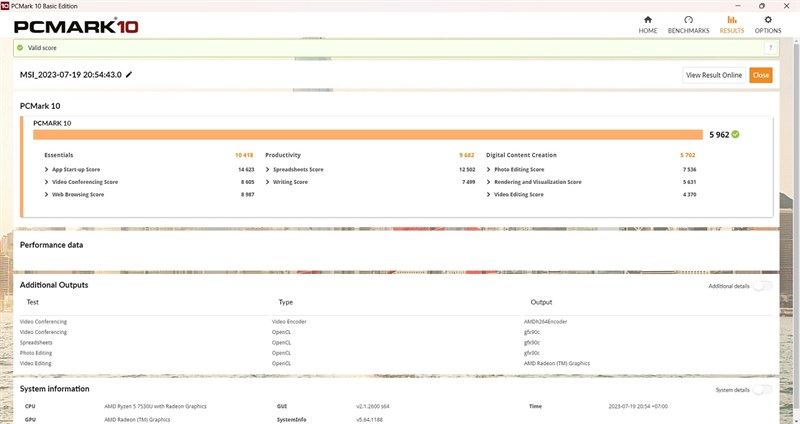800x424 pixels.
Task: Click the Type column header
Action: point(286,302)
